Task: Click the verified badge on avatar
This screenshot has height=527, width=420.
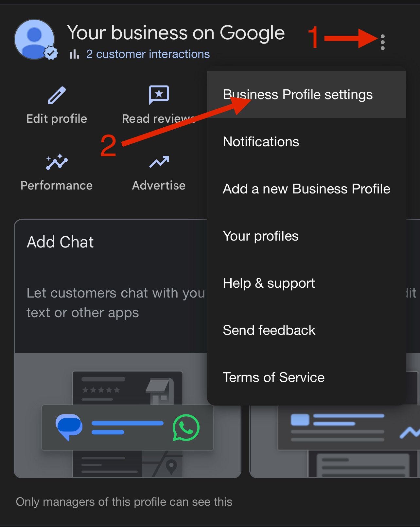Action: pyautogui.click(x=51, y=53)
